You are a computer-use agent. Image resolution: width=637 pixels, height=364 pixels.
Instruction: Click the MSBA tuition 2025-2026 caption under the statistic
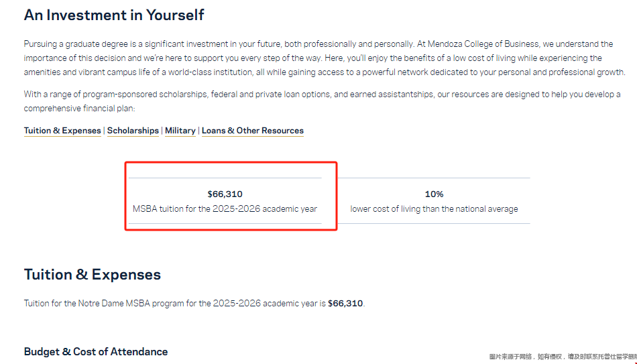(x=225, y=209)
